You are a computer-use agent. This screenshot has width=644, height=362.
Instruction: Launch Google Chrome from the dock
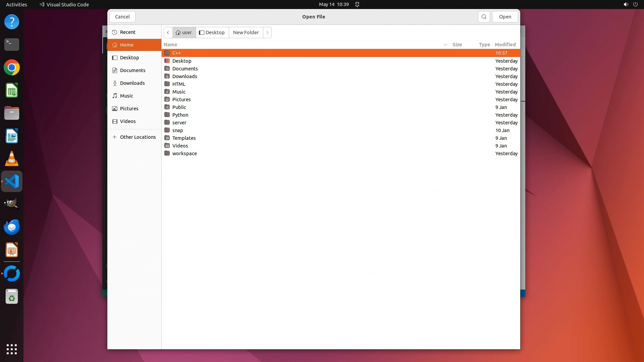pos(12,68)
